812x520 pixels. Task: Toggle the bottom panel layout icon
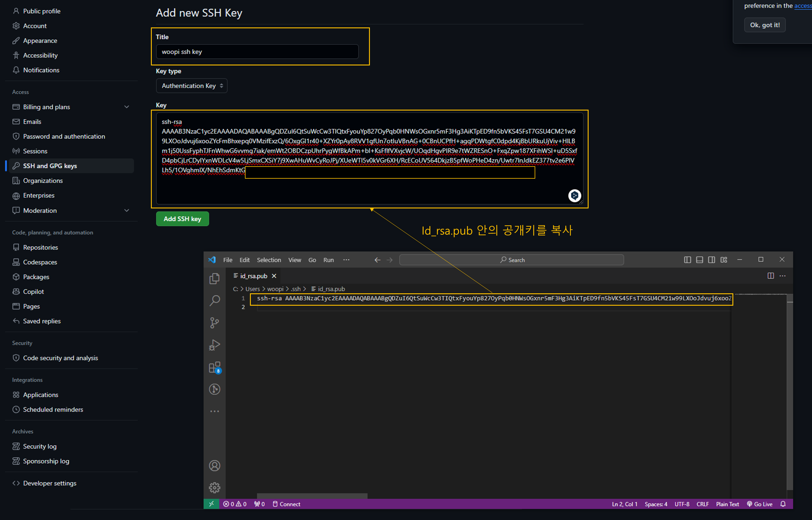[x=700, y=260]
